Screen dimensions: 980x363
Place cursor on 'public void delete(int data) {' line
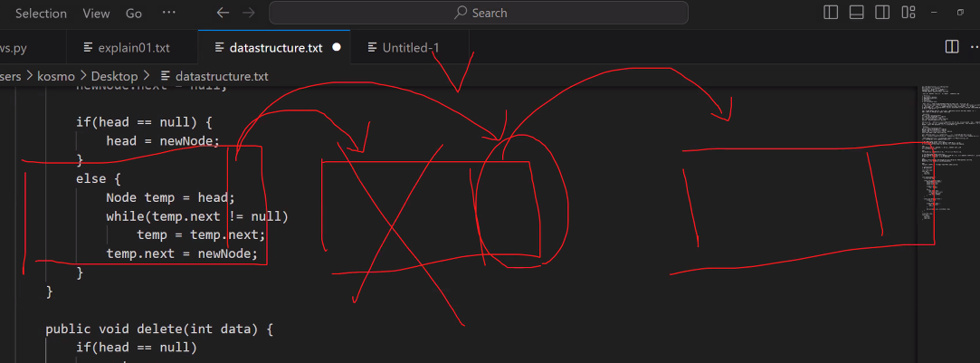pyautogui.click(x=159, y=329)
